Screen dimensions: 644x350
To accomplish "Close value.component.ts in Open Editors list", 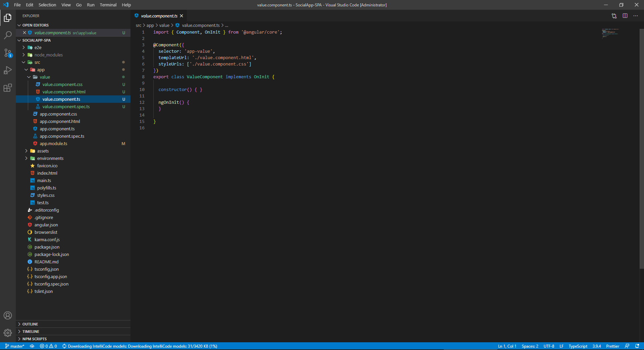I will click(x=24, y=33).
